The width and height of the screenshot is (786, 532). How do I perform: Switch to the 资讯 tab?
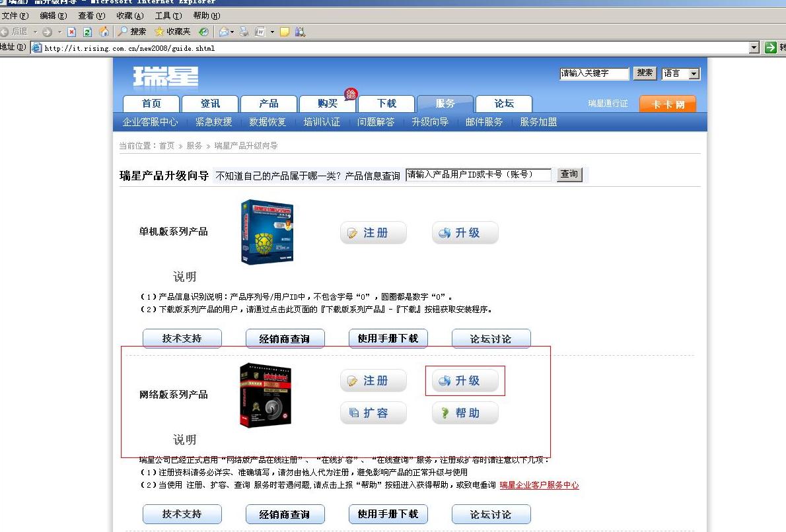point(209,104)
